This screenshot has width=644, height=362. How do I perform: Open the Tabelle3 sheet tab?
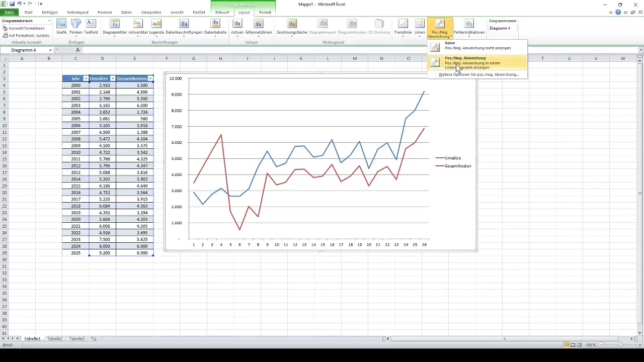click(77, 339)
